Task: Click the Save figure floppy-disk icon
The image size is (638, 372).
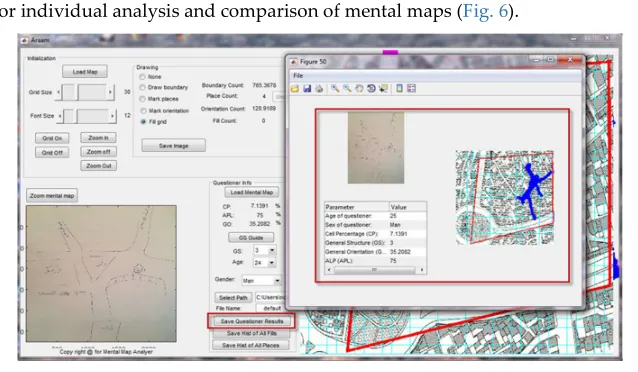Action: click(x=307, y=88)
